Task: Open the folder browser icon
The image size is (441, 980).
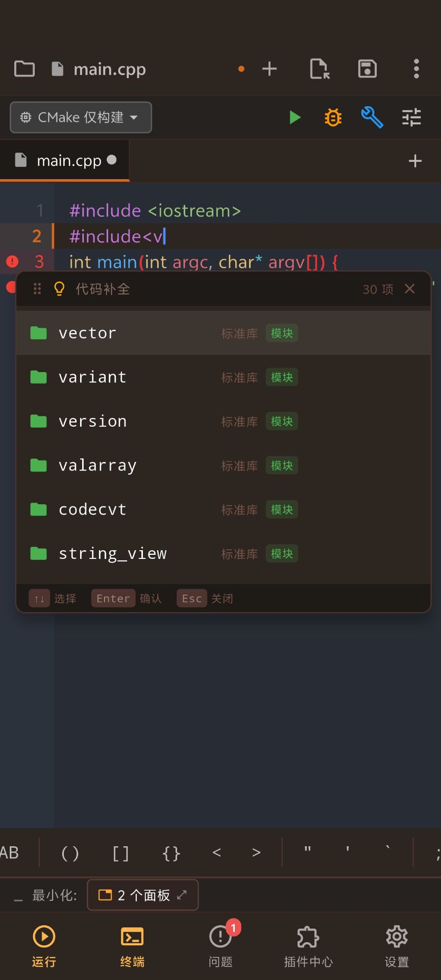Action: tap(24, 69)
